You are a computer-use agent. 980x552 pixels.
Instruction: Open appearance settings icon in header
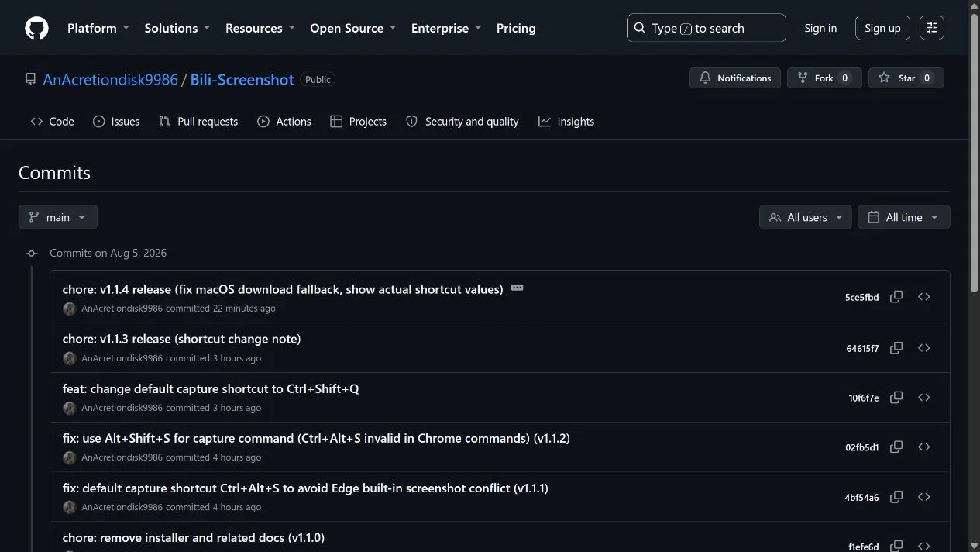(932, 28)
